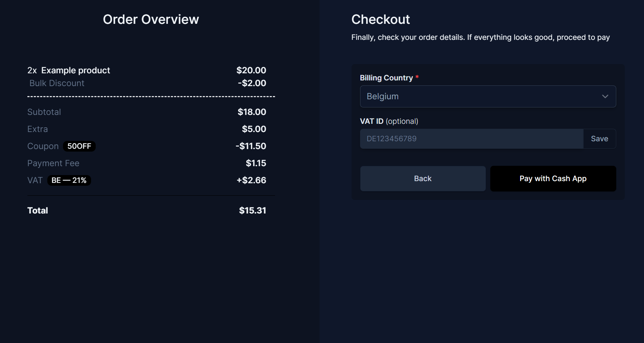Click the Payment Fee label
This screenshot has height=343, width=644.
pos(53,163)
